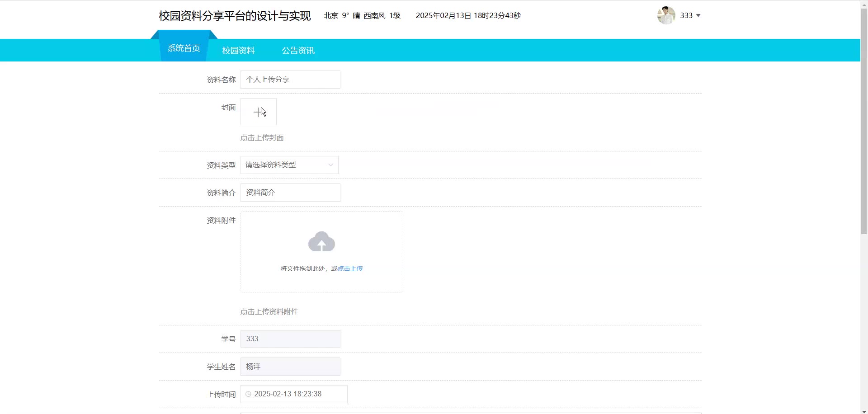Click the vertical page scrollbar thumb
Image resolution: width=868 pixels, height=414 pixels.
click(864, 122)
